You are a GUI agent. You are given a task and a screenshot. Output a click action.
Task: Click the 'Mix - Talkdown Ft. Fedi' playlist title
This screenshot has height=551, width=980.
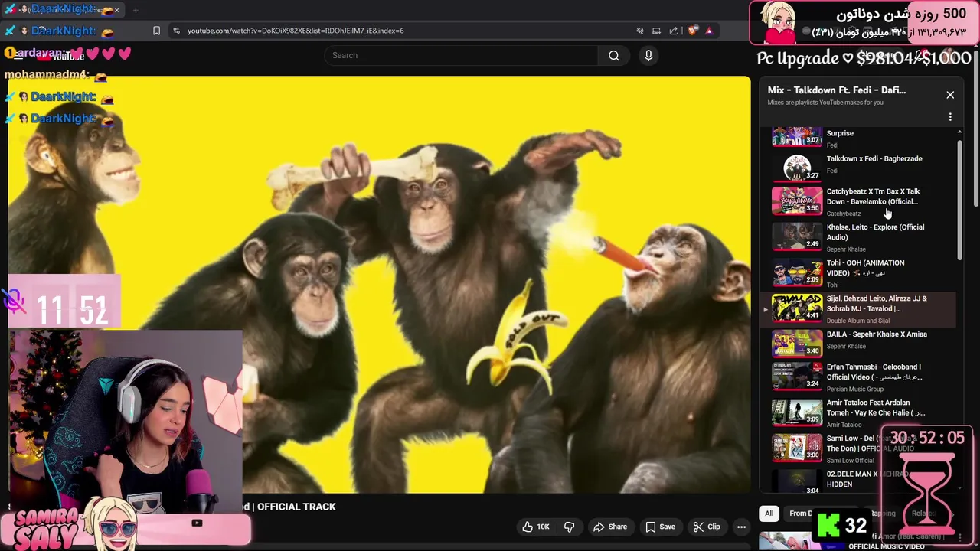(836, 90)
